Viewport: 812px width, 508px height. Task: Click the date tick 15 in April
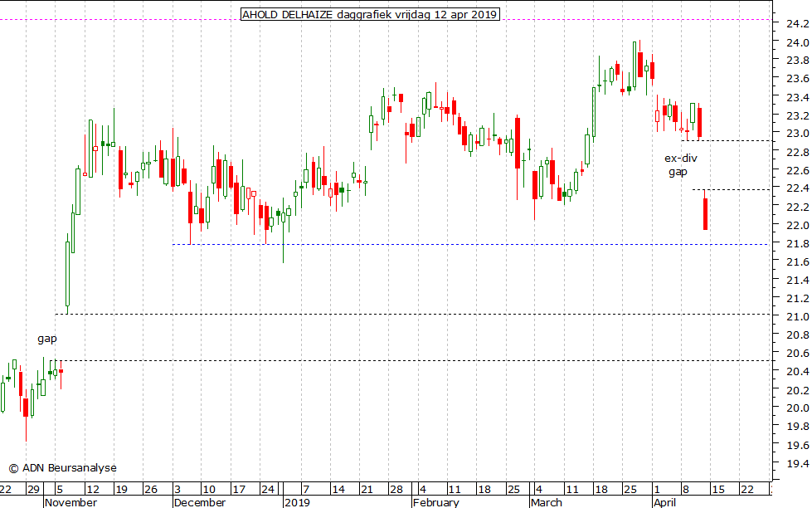717,490
